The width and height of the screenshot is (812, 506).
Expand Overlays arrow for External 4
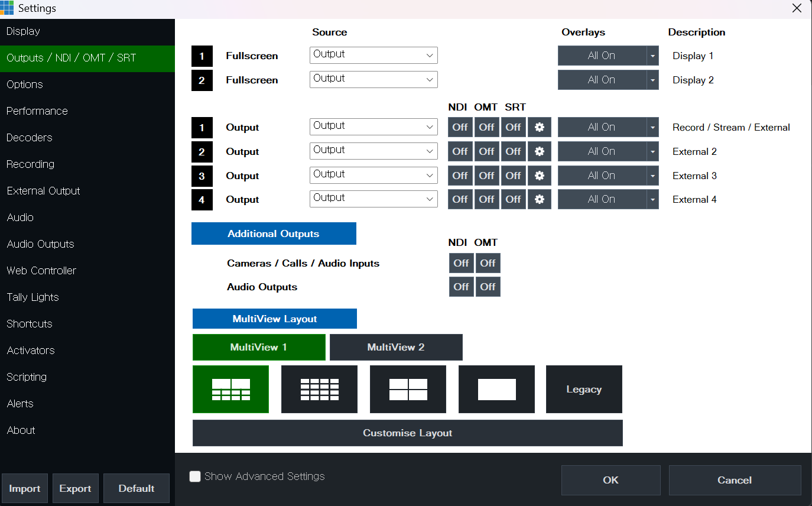tap(652, 199)
